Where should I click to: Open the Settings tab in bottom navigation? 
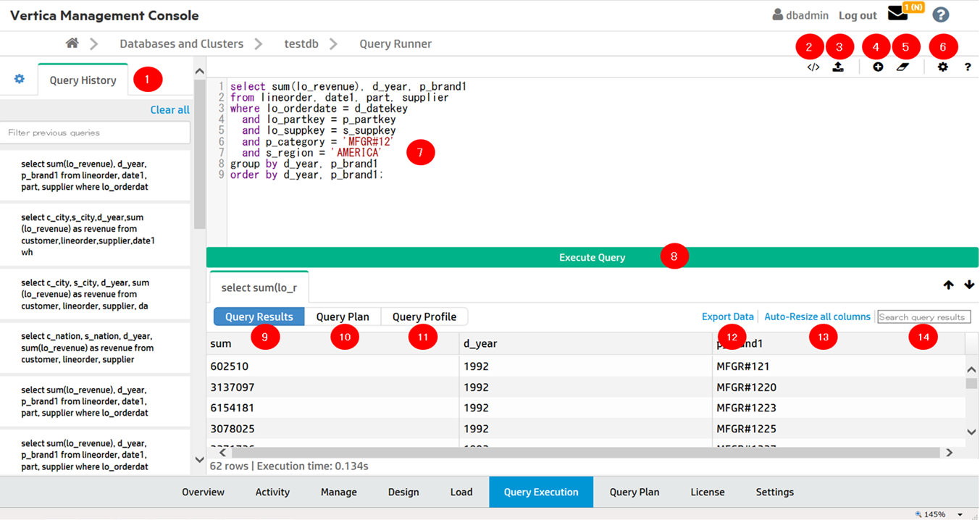tap(775, 492)
